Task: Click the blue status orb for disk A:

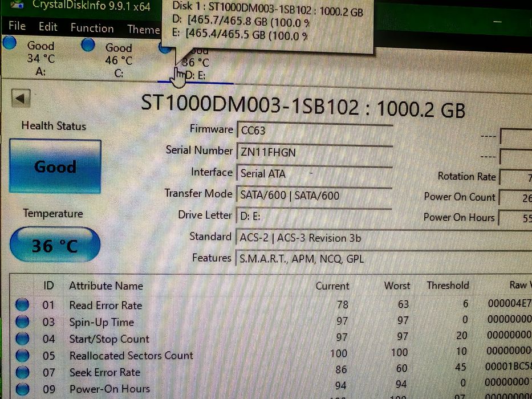Action: 9,43
